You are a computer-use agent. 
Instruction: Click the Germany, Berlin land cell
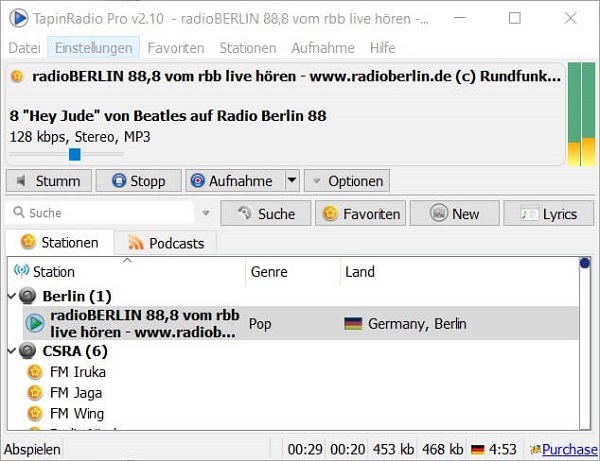417,324
